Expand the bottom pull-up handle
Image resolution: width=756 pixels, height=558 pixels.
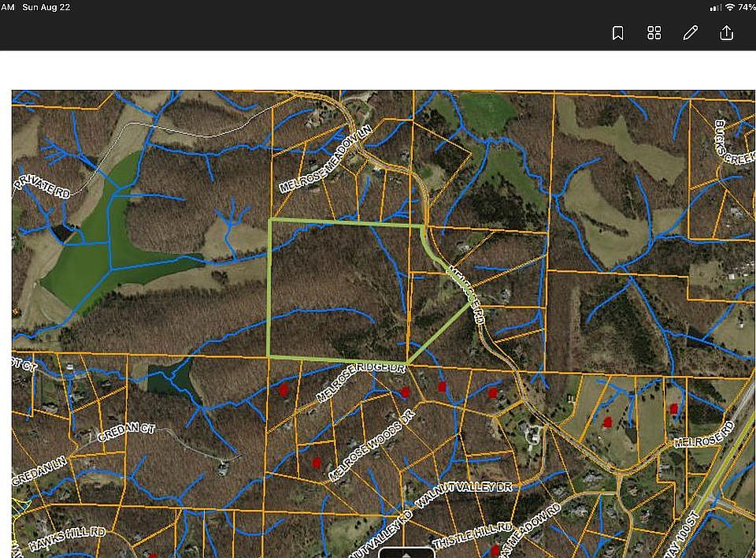[x=406, y=552]
